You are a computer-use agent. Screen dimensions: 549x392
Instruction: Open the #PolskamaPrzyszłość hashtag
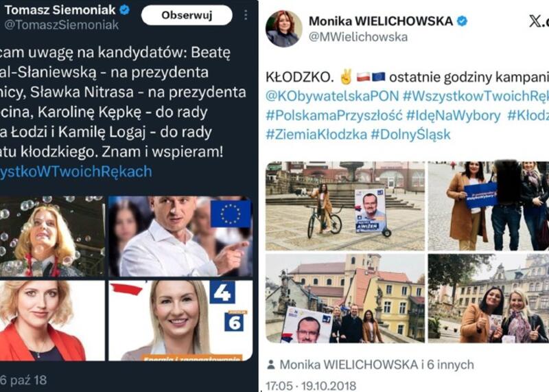pos(334,115)
